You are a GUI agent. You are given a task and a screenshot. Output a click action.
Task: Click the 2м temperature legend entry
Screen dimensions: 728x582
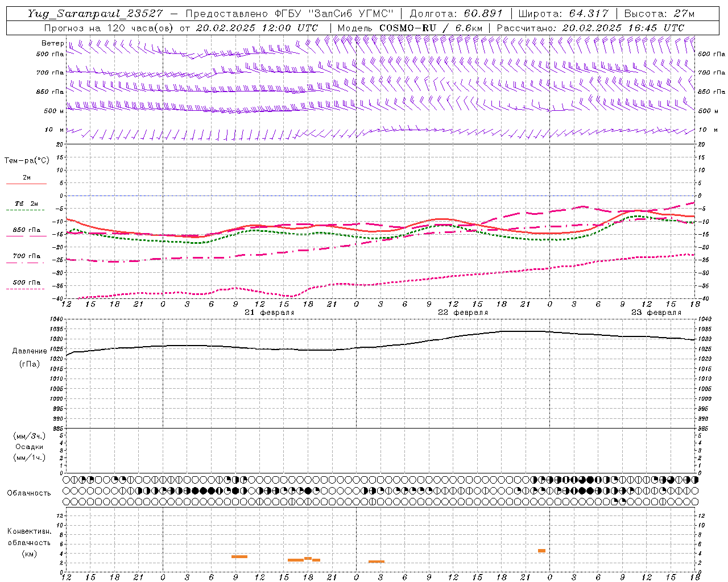(27, 178)
